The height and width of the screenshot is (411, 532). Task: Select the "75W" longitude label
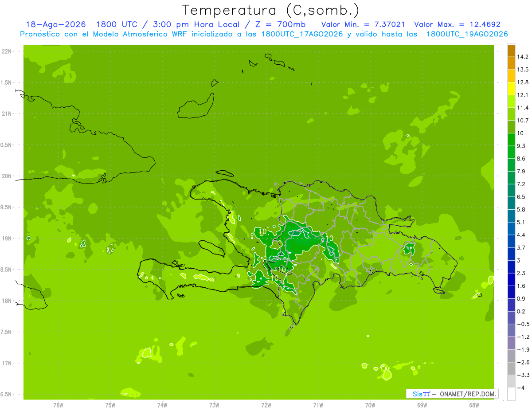click(x=110, y=405)
